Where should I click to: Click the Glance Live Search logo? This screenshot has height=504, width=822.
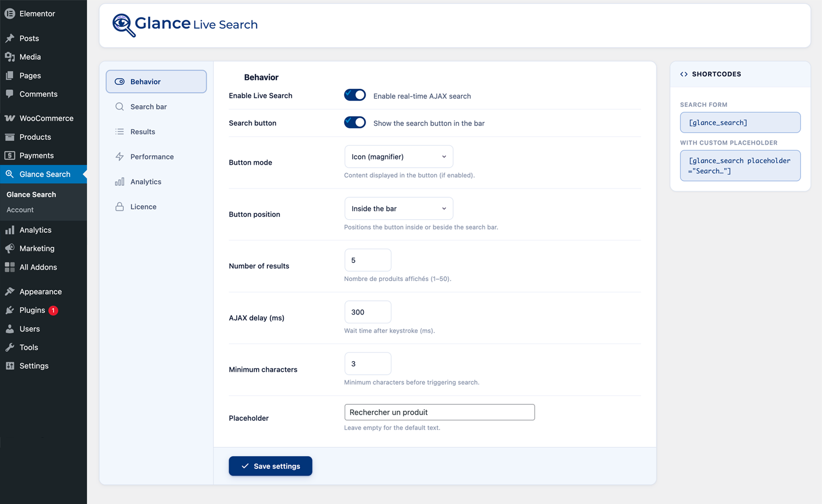(x=184, y=24)
